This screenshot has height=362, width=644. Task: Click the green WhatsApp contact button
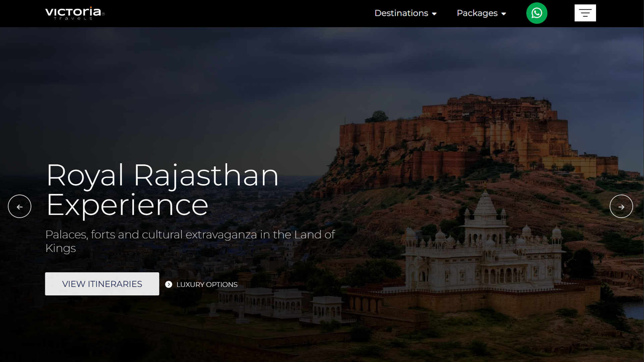point(536,13)
